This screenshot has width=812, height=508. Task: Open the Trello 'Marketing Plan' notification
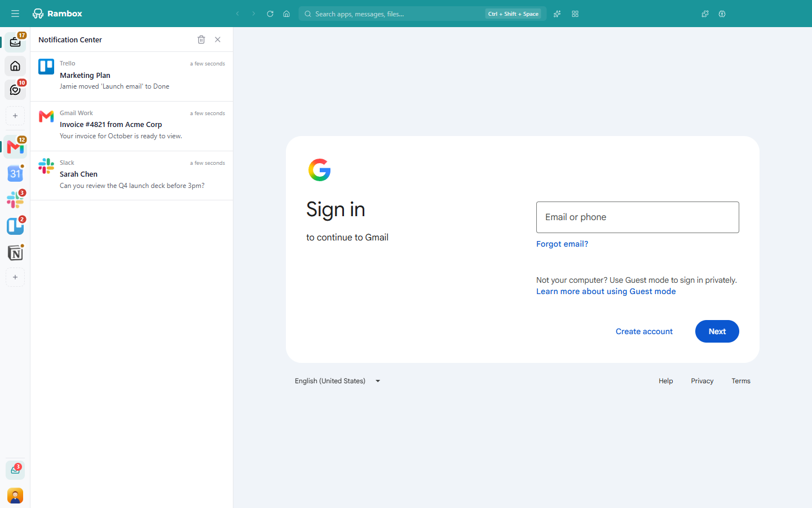click(x=132, y=77)
